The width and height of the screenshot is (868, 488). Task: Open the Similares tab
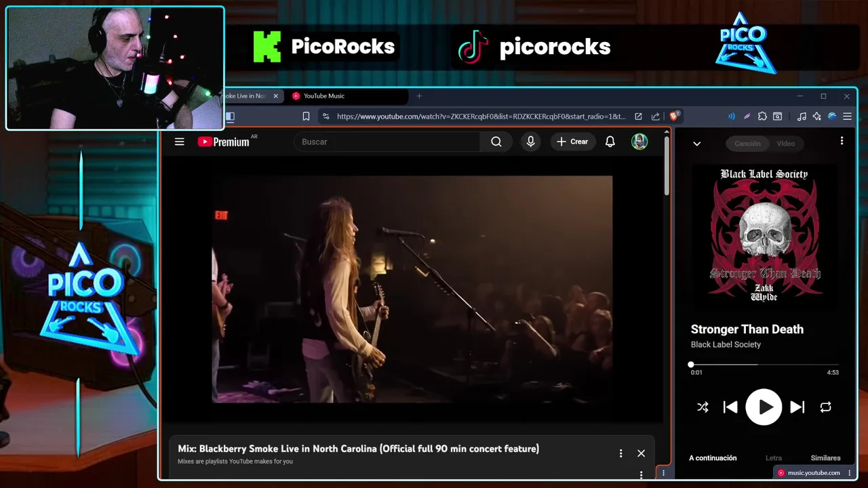[x=825, y=458]
